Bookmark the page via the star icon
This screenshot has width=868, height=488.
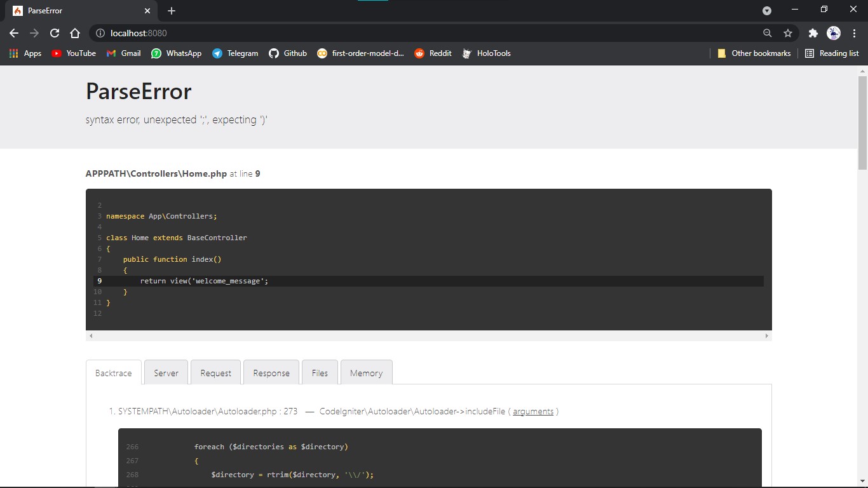[787, 33]
